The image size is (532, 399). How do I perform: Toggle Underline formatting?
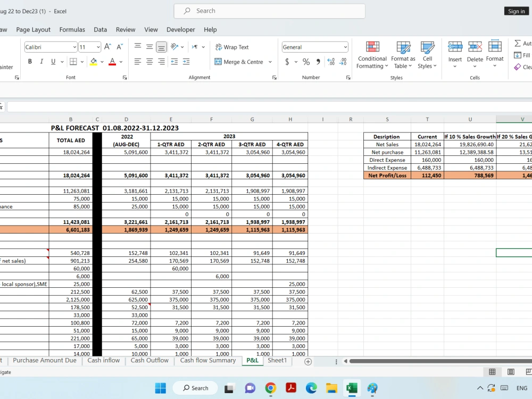[53, 62]
